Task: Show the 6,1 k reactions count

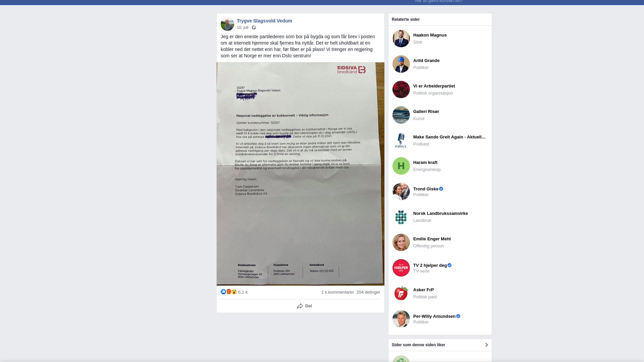Action: pos(243,292)
